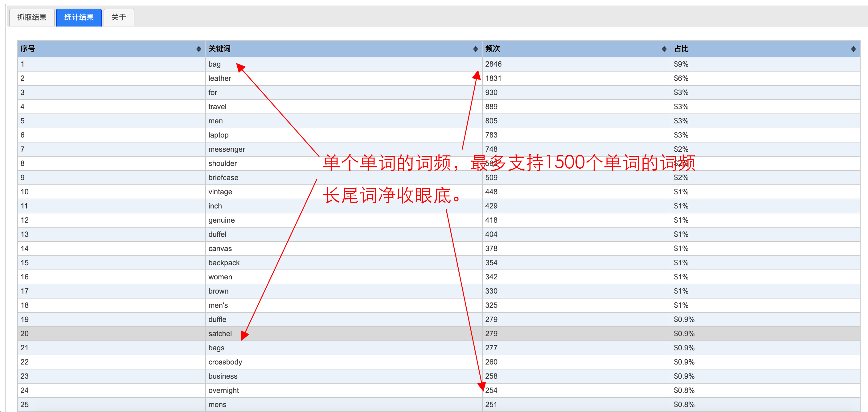Image resolution: width=868 pixels, height=412 pixels.
Task: Click 序号 column header text
Action: 28,49
